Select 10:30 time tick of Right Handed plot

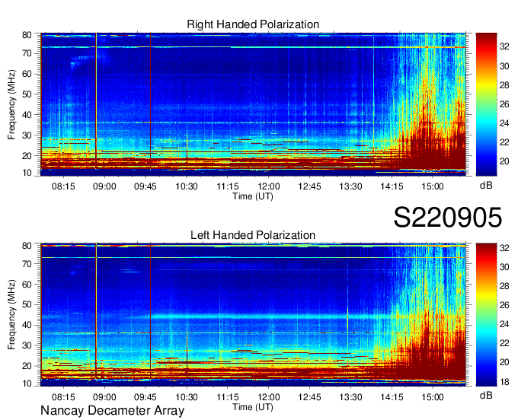point(187,186)
